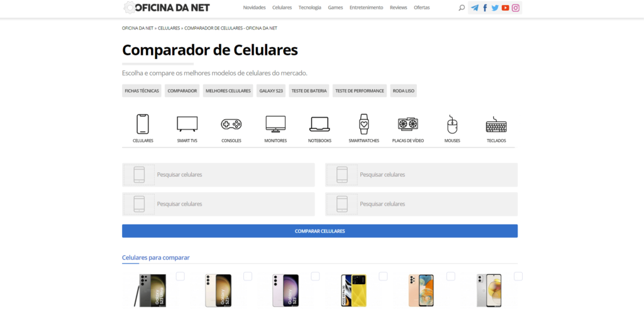Screen dimensions: 644x315
Task: Choose the Smartwatches category icon
Action: 364,123
